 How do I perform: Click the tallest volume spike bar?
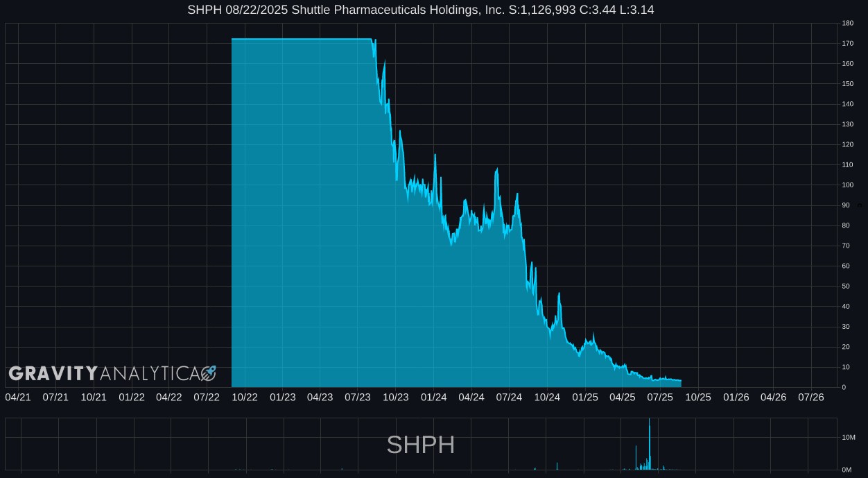pyautogui.click(x=650, y=444)
